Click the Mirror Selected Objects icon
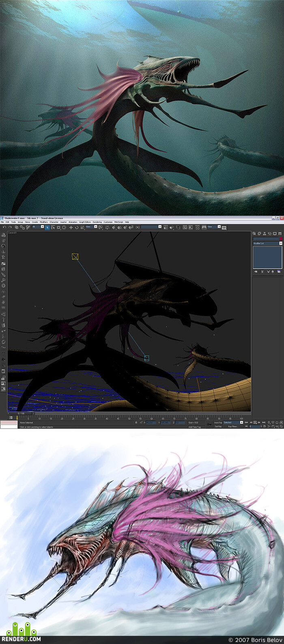This screenshot has width=284, height=644. point(166,227)
